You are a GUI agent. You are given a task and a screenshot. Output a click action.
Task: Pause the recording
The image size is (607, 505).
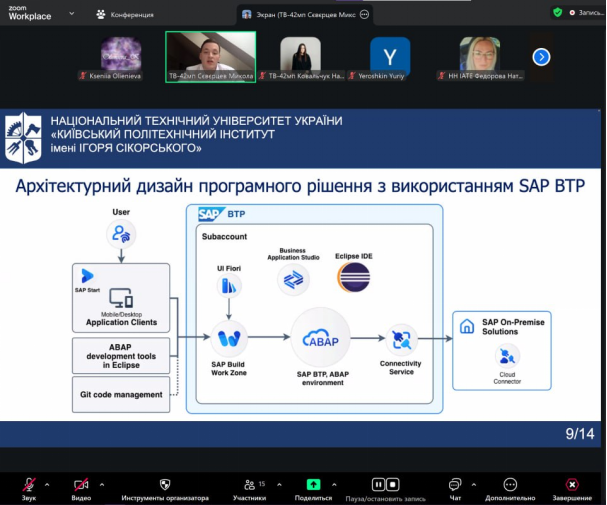pyautogui.click(x=378, y=484)
